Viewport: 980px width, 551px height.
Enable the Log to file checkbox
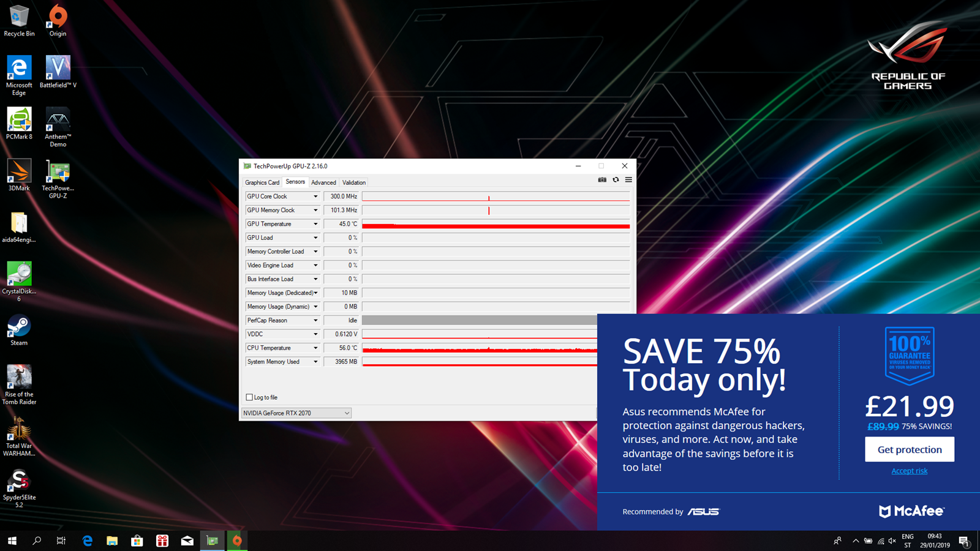pos(249,397)
